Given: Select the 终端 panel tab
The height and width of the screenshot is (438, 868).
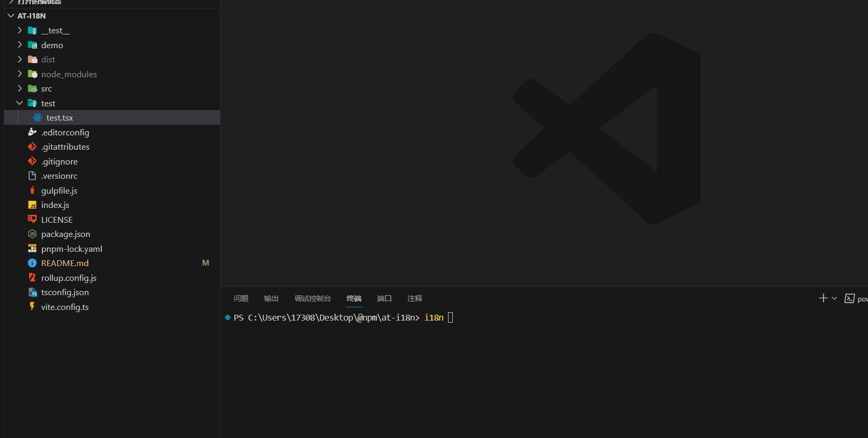Looking at the screenshot, I should point(354,298).
